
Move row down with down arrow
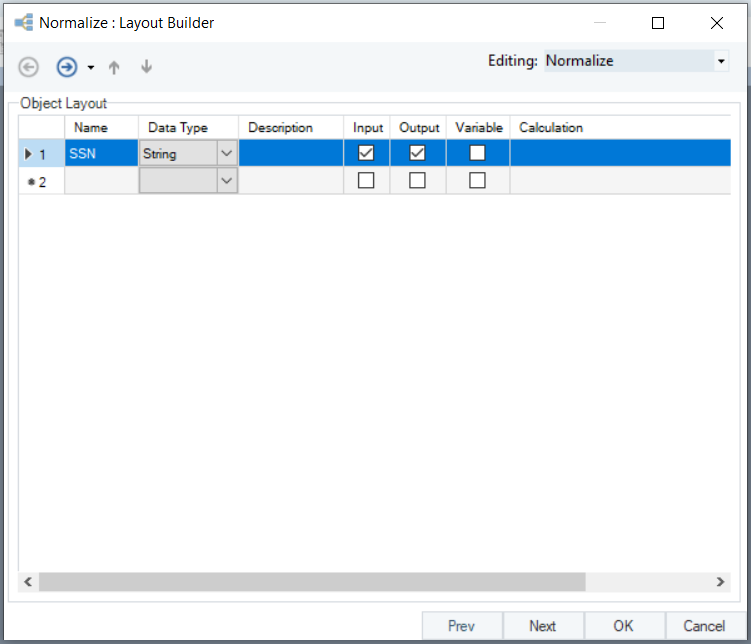click(x=146, y=67)
